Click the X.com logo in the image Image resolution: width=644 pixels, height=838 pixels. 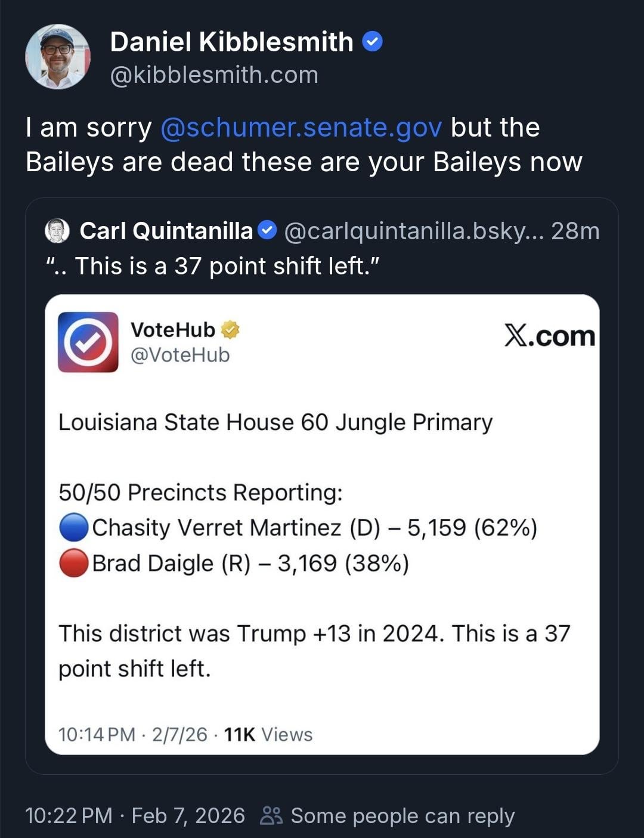pyautogui.click(x=549, y=336)
